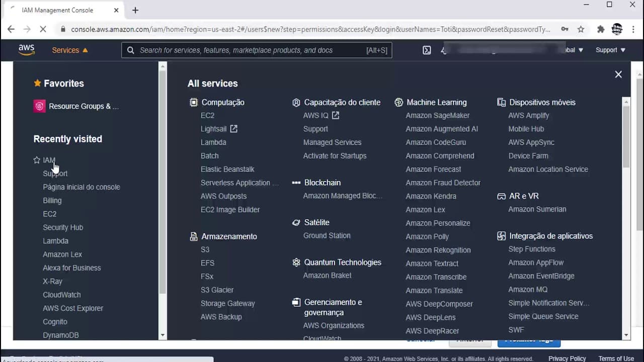Open Privacy Policy footer link

coord(567,358)
